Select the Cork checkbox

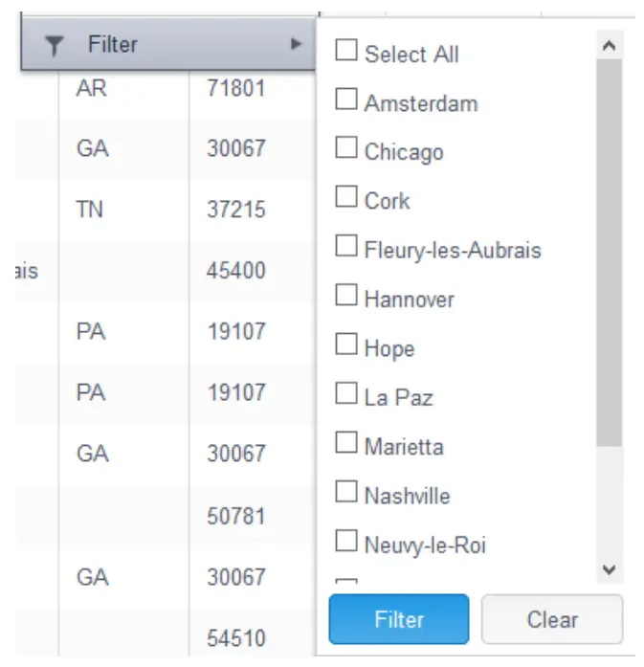coord(345,198)
